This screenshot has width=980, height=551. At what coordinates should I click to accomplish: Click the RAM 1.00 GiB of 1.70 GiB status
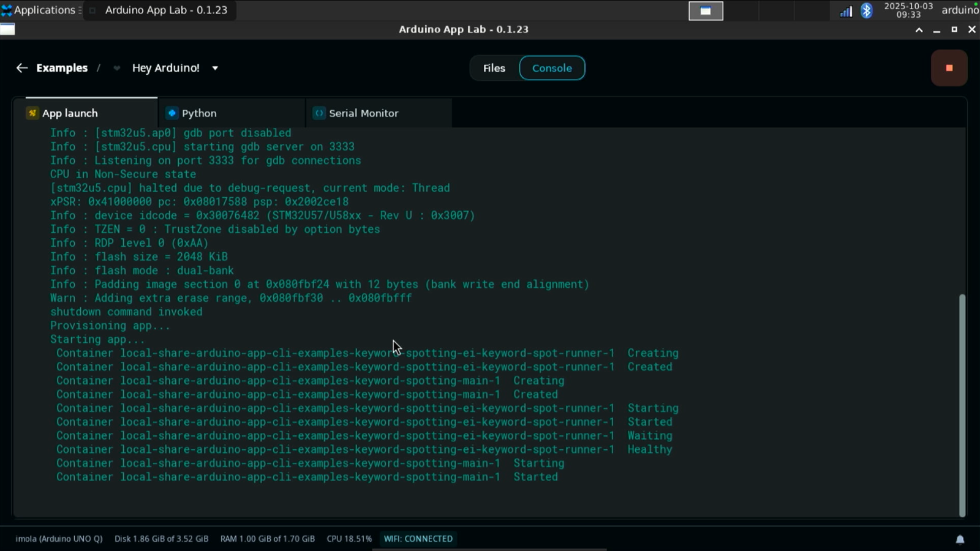pyautogui.click(x=268, y=539)
